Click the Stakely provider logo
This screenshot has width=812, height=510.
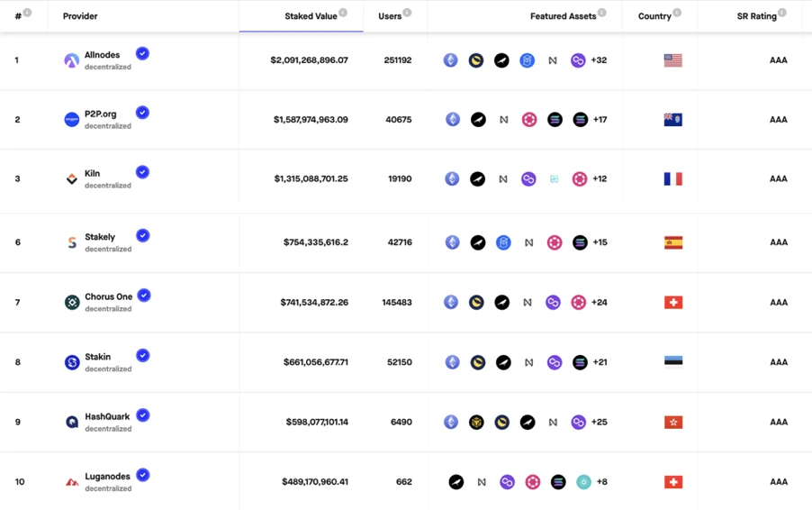[71, 242]
